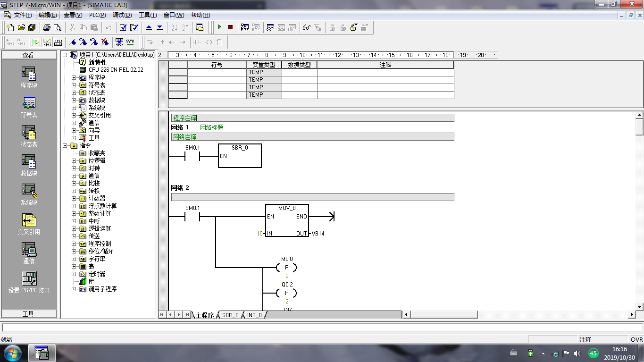Expand the 程序块 tree node
Screen dimensions: 644x362
tap(74, 77)
